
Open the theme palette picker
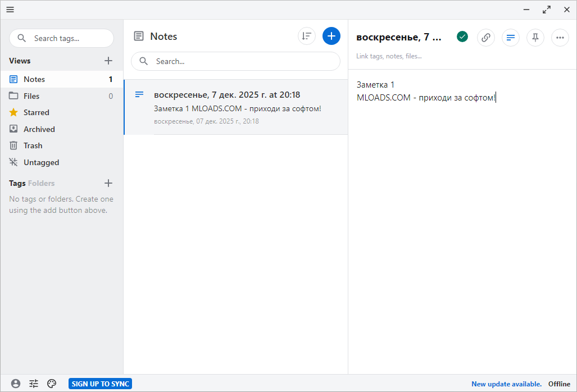tap(51, 383)
